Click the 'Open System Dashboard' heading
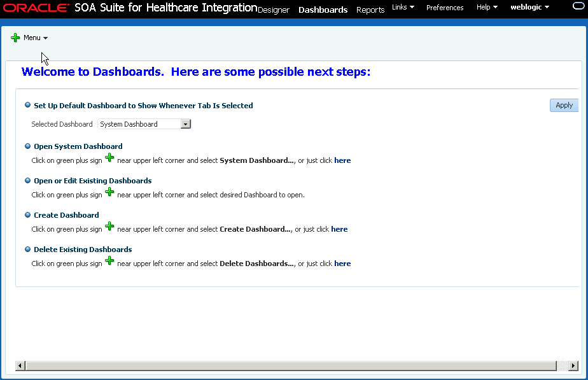 [x=78, y=146]
